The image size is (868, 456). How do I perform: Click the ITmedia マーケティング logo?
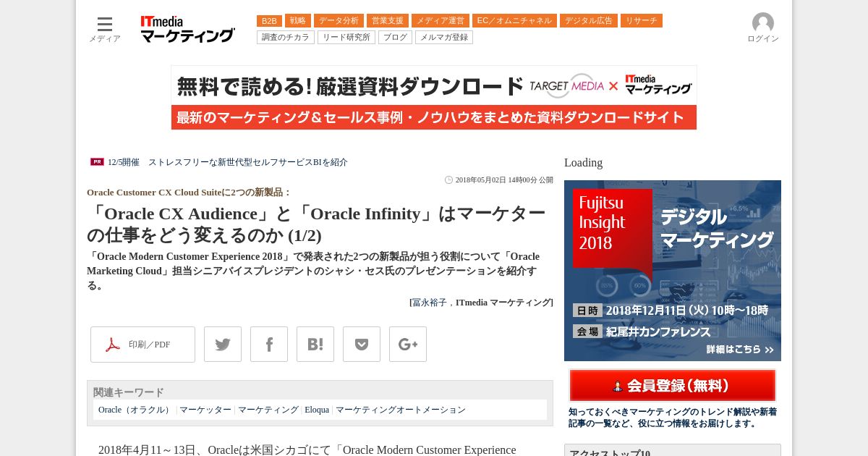coord(188,29)
